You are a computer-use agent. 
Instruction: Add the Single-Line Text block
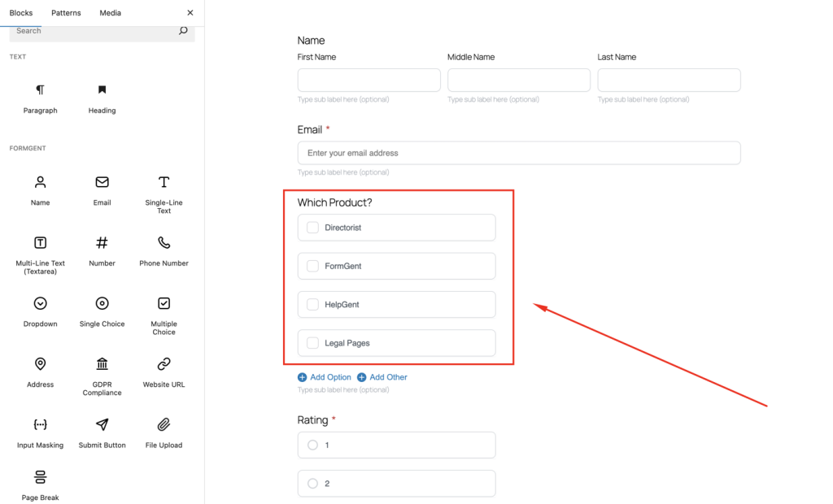click(x=164, y=195)
